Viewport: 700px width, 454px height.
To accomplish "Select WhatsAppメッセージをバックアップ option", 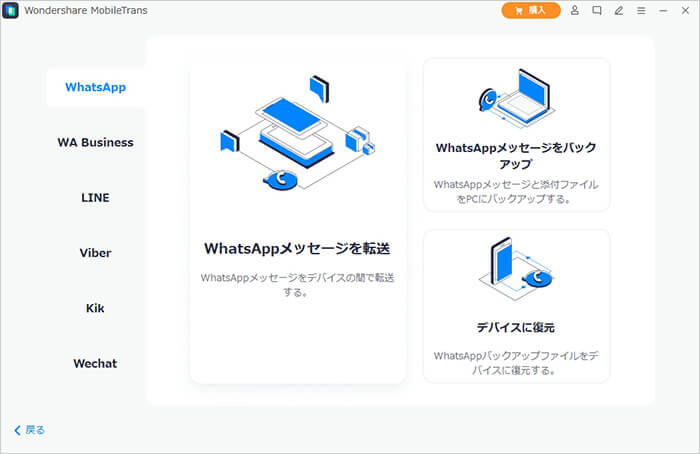I will point(516,155).
